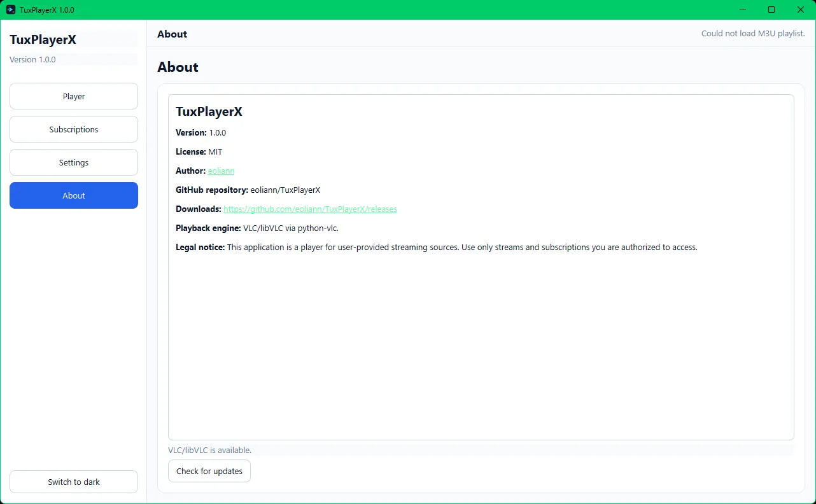The height and width of the screenshot is (504, 816).
Task: Follow the GitHub releases download link
Action: [310, 209]
